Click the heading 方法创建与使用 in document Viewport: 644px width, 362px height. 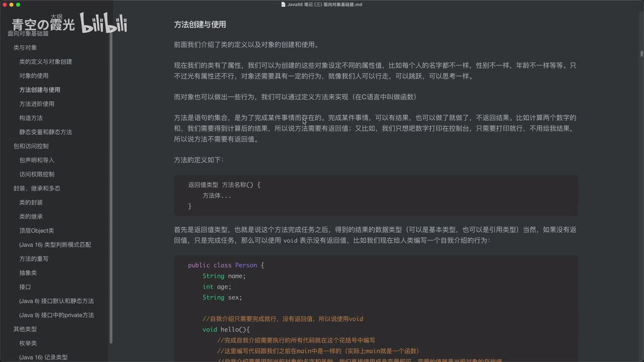point(200,24)
